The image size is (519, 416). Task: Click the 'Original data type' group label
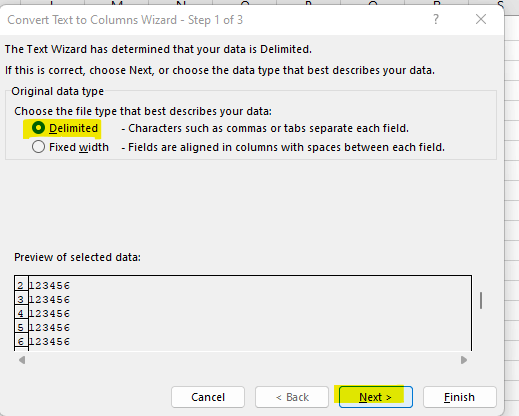tap(57, 91)
